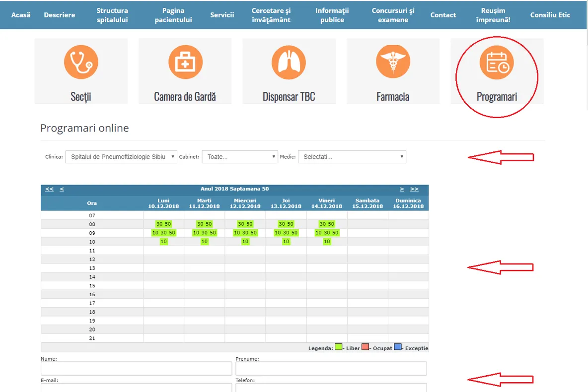Viewport: 588px width, 392px height.
Task: Click the Duminica 16.12.2018 column header
Action: tap(408, 203)
